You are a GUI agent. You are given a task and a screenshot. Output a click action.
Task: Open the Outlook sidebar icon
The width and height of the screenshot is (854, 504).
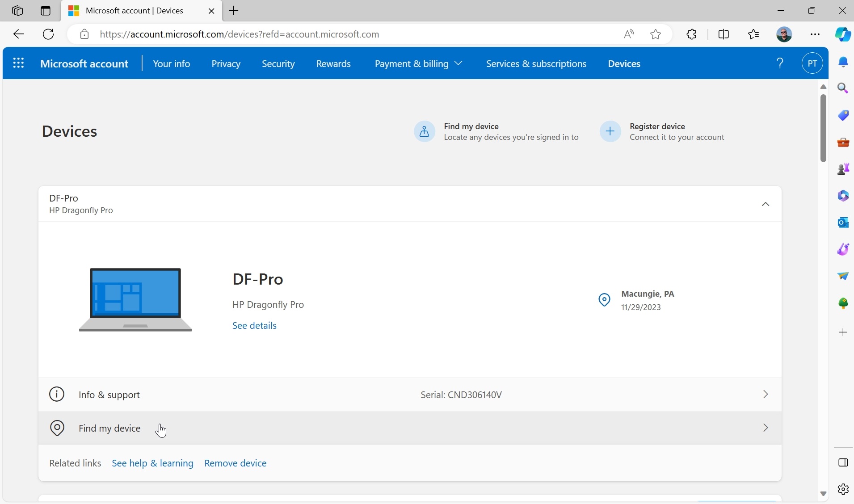[x=843, y=222]
